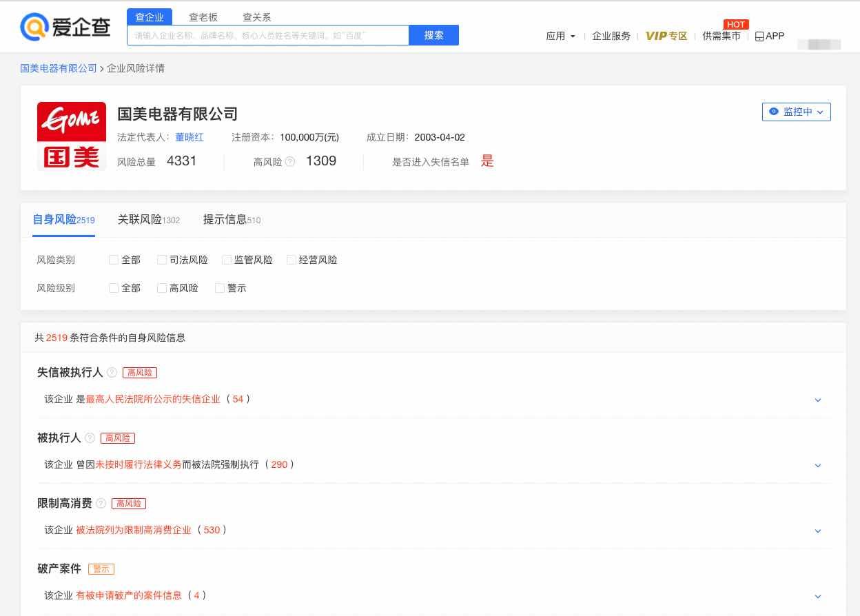The height and width of the screenshot is (616, 860).
Task: Check the 高风险 level filter
Action: [162, 288]
